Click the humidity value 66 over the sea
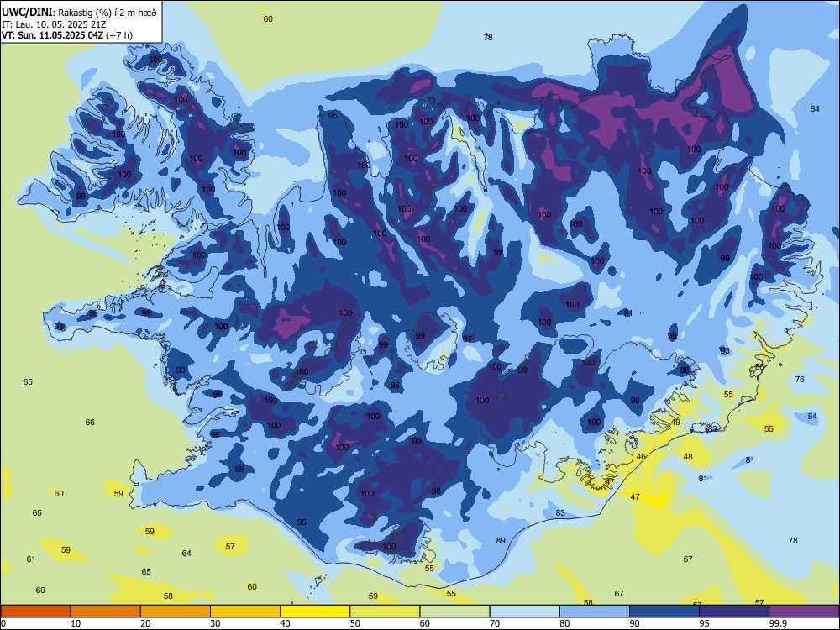Viewport: 840px width, 630px height. coord(90,423)
